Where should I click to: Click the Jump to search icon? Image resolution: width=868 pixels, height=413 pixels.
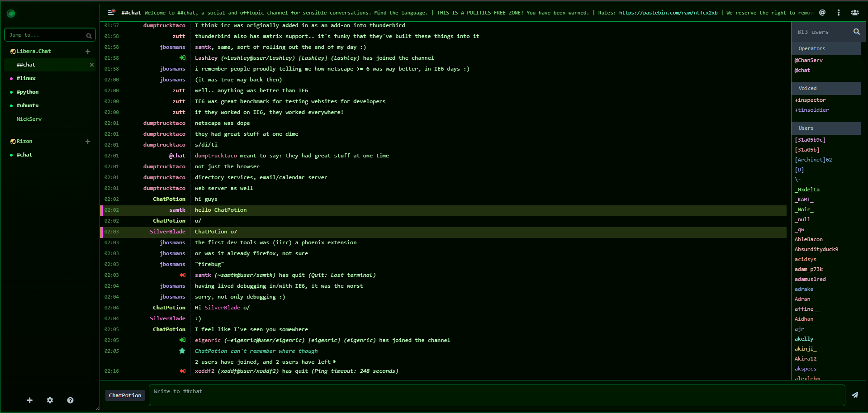tap(89, 35)
